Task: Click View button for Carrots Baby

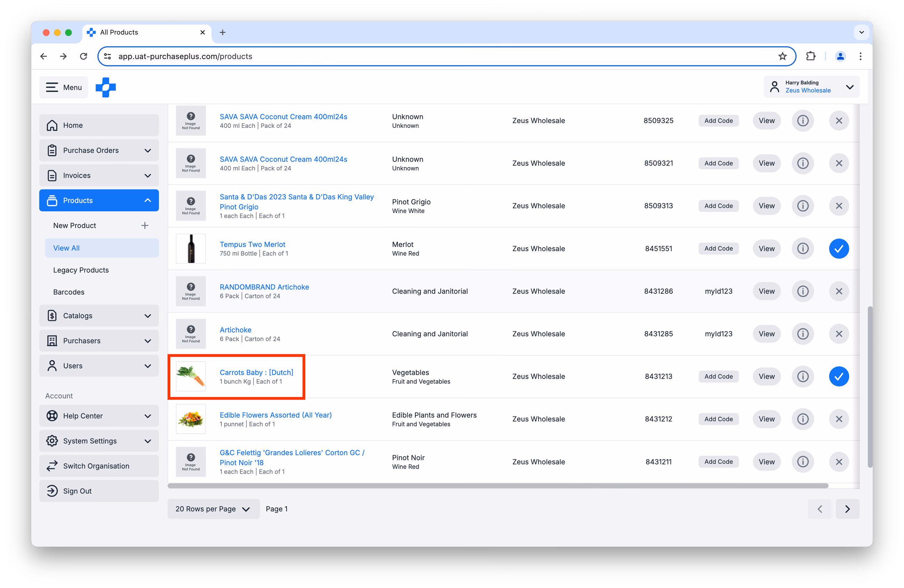Action: tap(767, 377)
